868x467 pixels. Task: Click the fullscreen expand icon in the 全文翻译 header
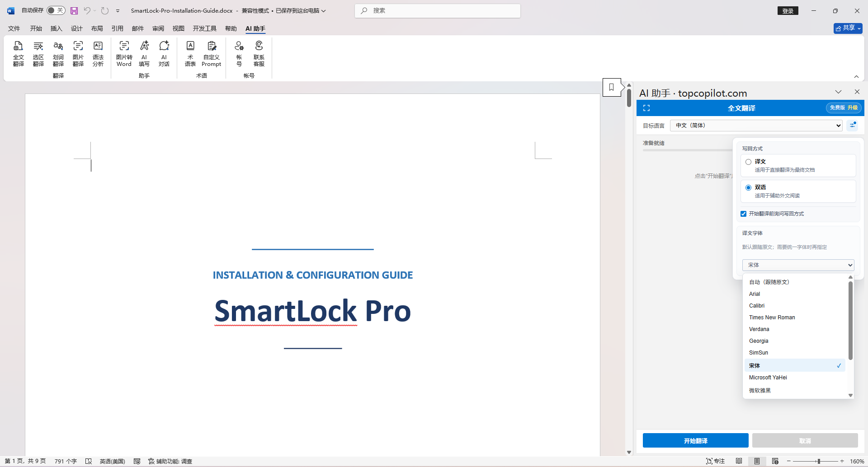click(x=646, y=108)
